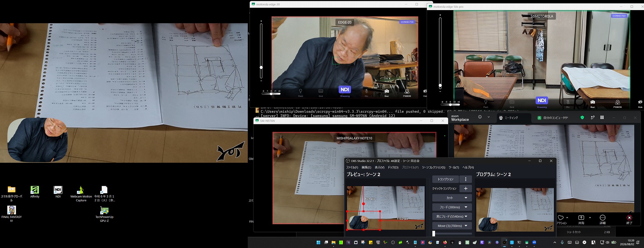
Task: Toggle Grid overlay in motorola edge 20 window
Action: click(321, 92)
